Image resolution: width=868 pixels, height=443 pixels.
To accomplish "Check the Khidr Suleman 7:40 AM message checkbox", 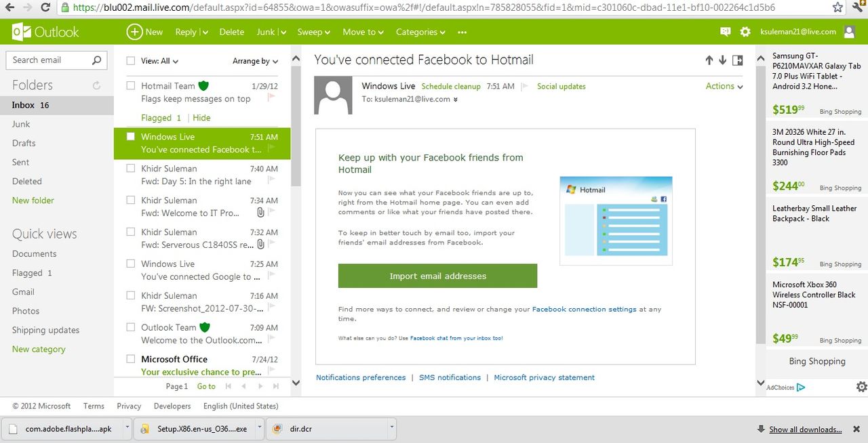I will 131,169.
